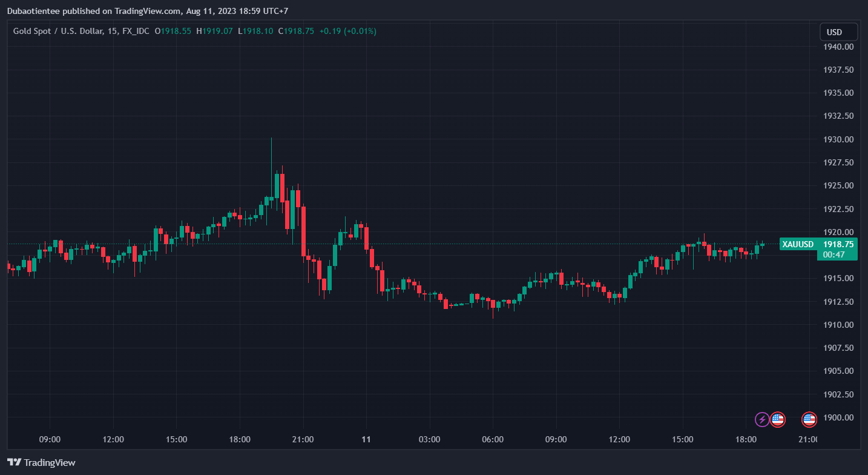
Task: Click the XAUUSD current price label
Action: click(818, 244)
